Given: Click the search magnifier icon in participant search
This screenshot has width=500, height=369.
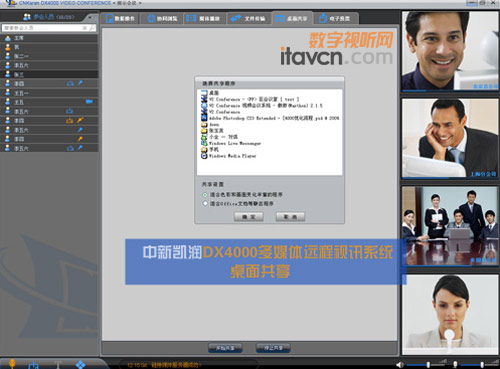Looking at the screenshot, I should pyautogui.click(x=92, y=28).
